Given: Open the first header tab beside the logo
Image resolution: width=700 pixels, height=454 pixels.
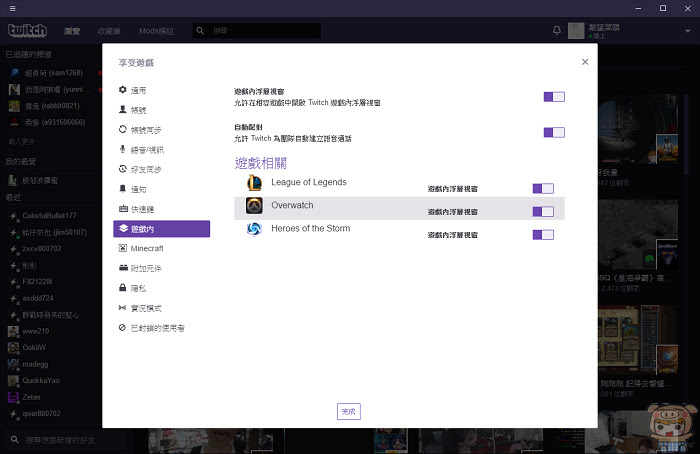Looking at the screenshot, I should 72,31.
